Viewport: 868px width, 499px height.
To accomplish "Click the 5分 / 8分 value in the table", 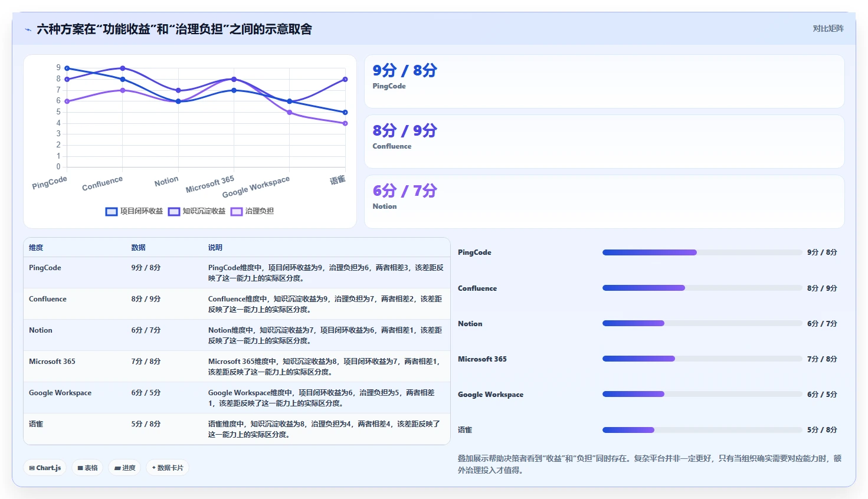I will pyautogui.click(x=146, y=424).
